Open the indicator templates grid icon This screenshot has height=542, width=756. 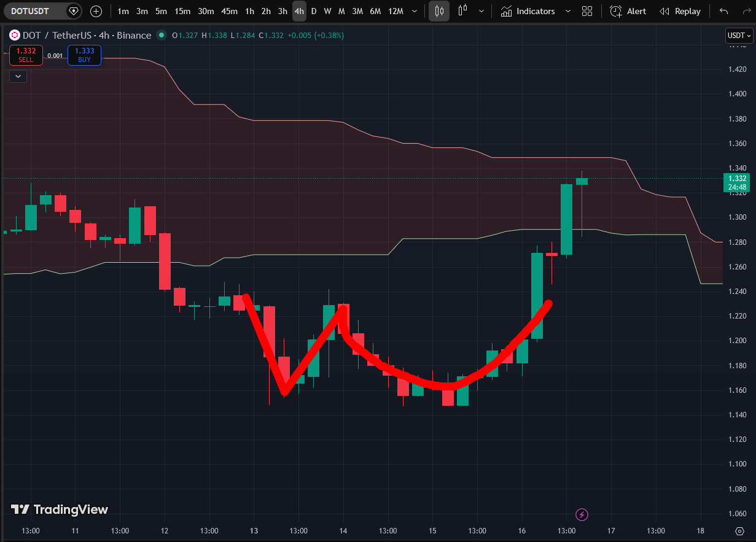pyautogui.click(x=587, y=11)
